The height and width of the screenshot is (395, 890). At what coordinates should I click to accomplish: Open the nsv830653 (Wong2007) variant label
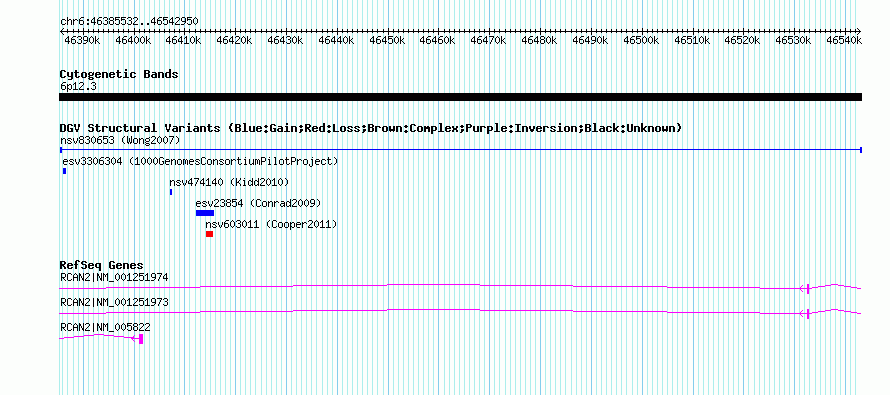(x=120, y=140)
